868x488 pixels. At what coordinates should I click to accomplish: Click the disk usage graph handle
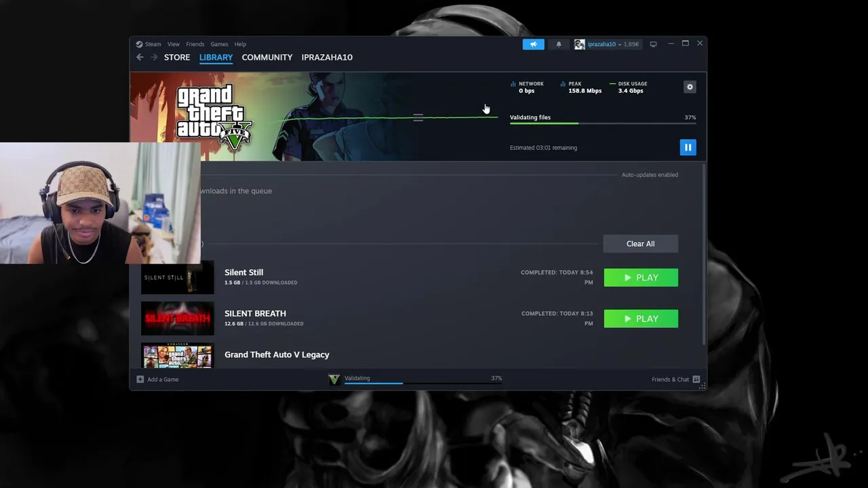click(x=418, y=117)
